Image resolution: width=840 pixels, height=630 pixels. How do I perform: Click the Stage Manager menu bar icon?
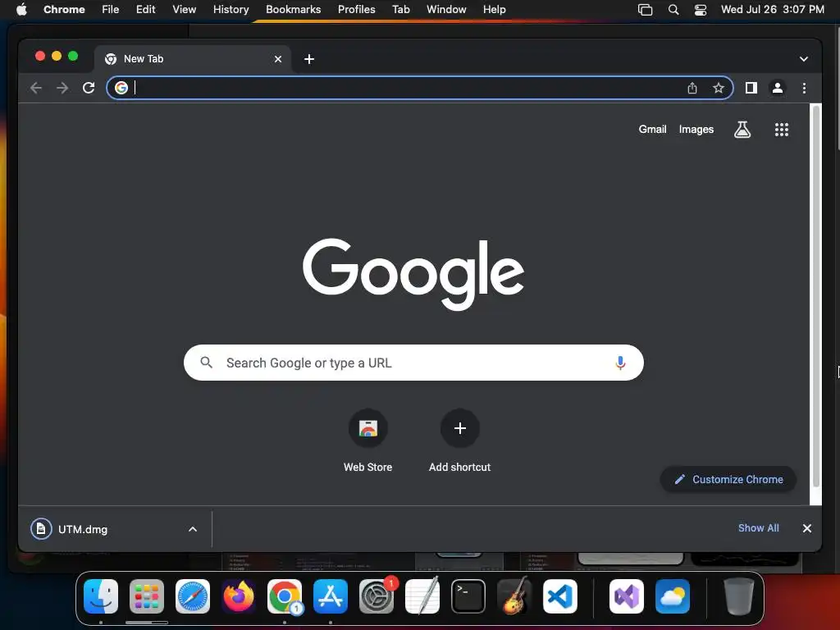(645, 10)
